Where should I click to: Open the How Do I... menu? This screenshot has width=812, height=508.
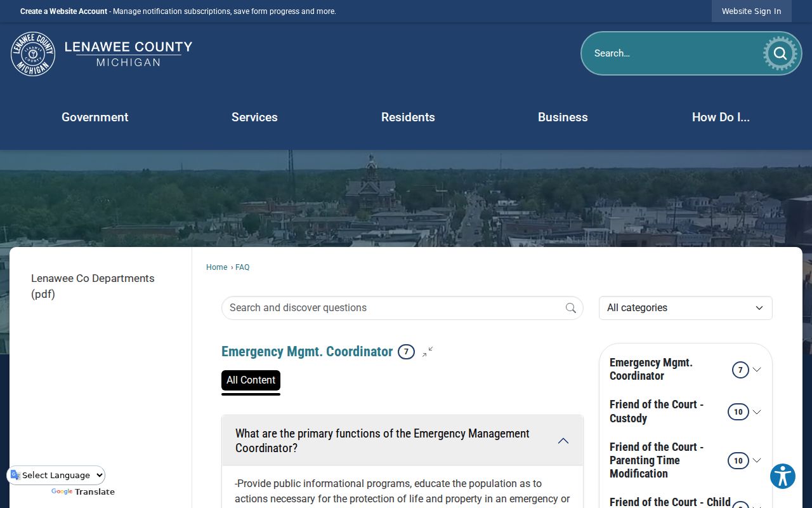click(x=721, y=117)
